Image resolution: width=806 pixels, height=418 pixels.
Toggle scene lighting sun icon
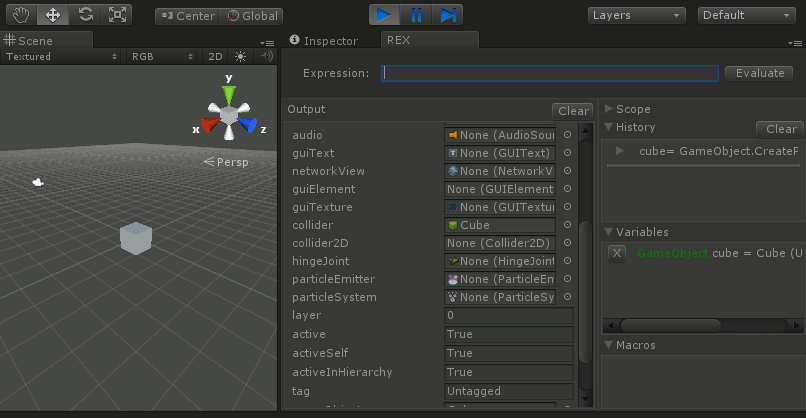240,57
